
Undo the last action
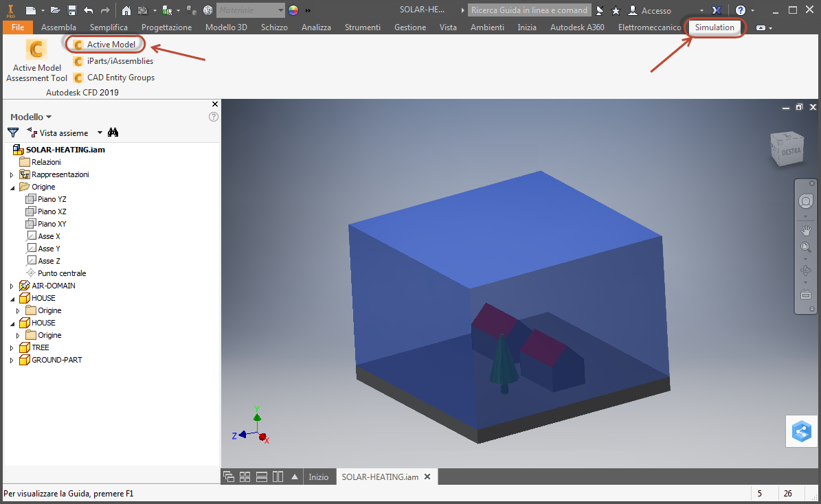(x=89, y=10)
